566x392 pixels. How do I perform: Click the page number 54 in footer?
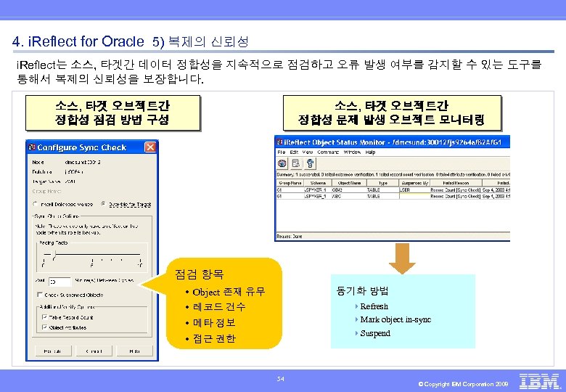(281, 379)
